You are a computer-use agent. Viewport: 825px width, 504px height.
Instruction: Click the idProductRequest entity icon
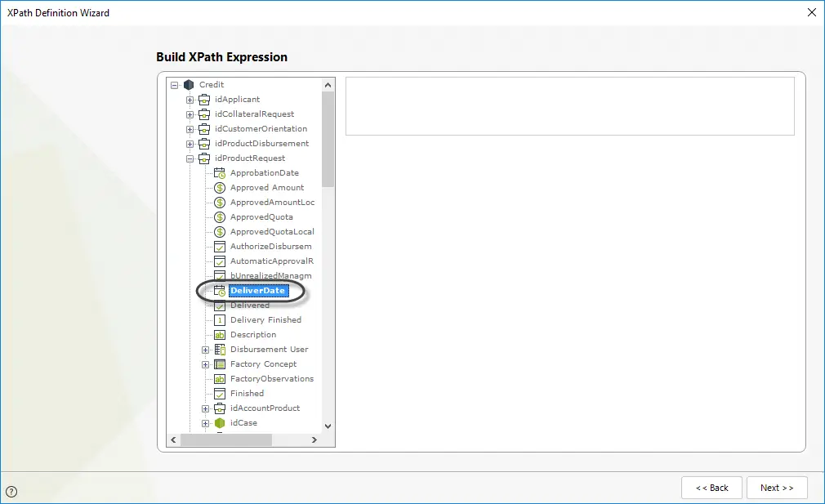tap(204, 158)
